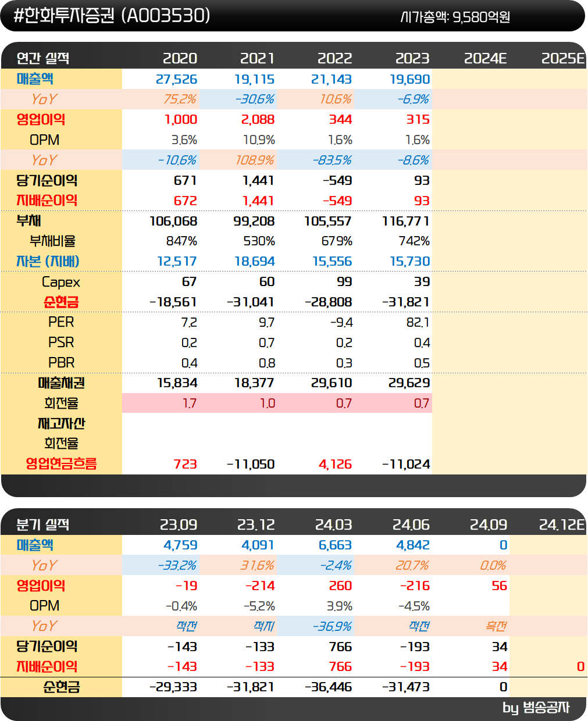Click the 23.09 quarter header
The width and height of the screenshot is (588, 721).
(179, 524)
